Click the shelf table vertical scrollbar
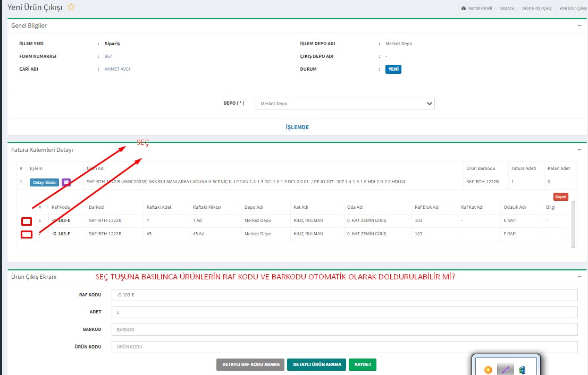The image size is (588, 375). coord(573,224)
